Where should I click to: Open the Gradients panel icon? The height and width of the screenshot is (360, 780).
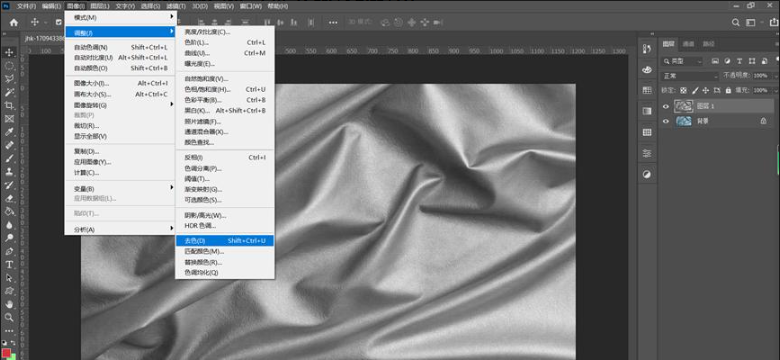click(647, 111)
